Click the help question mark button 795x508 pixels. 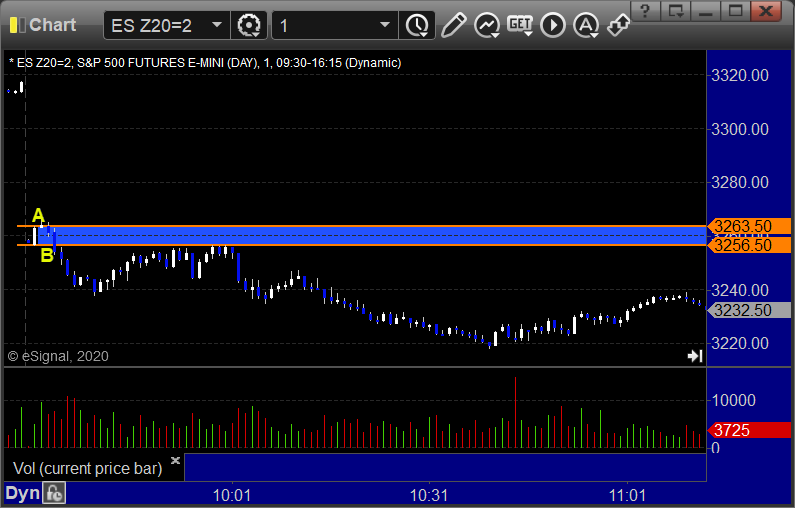[x=645, y=11]
